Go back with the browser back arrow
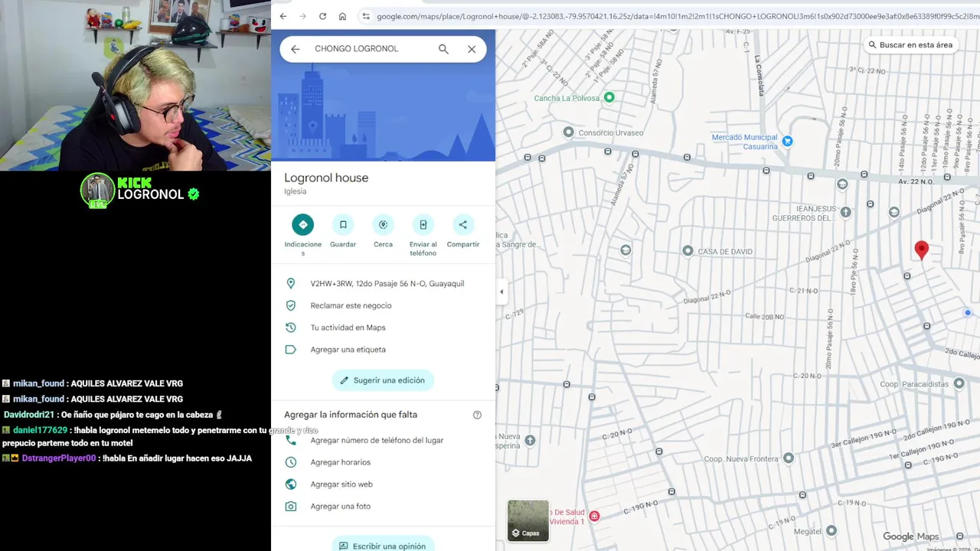Image resolution: width=980 pixels, height=551 pixels. 283,16
